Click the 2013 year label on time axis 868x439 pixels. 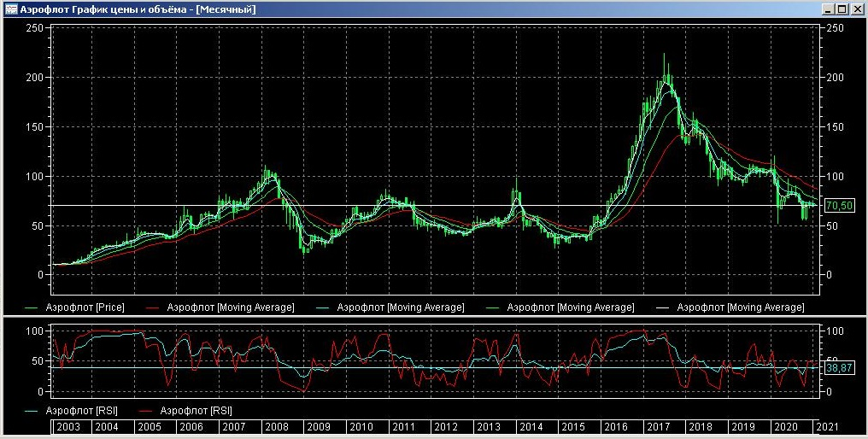coord(489,427)
